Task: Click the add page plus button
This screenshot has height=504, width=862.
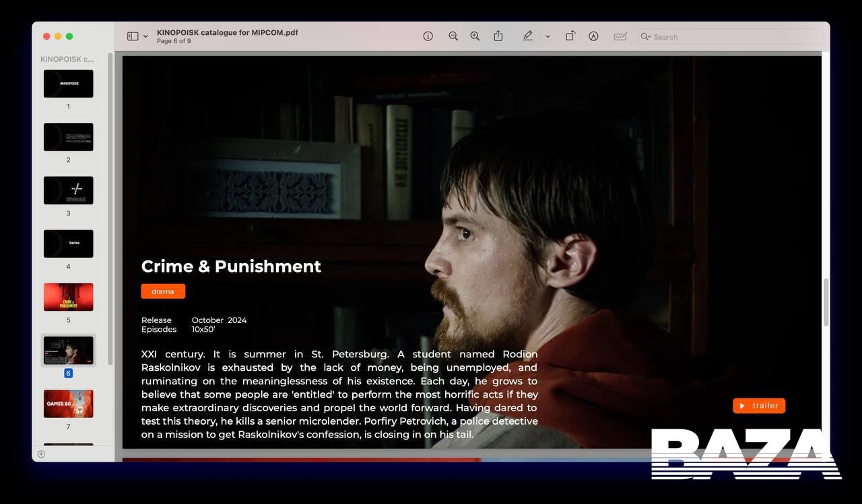Action: coord(41,454)
